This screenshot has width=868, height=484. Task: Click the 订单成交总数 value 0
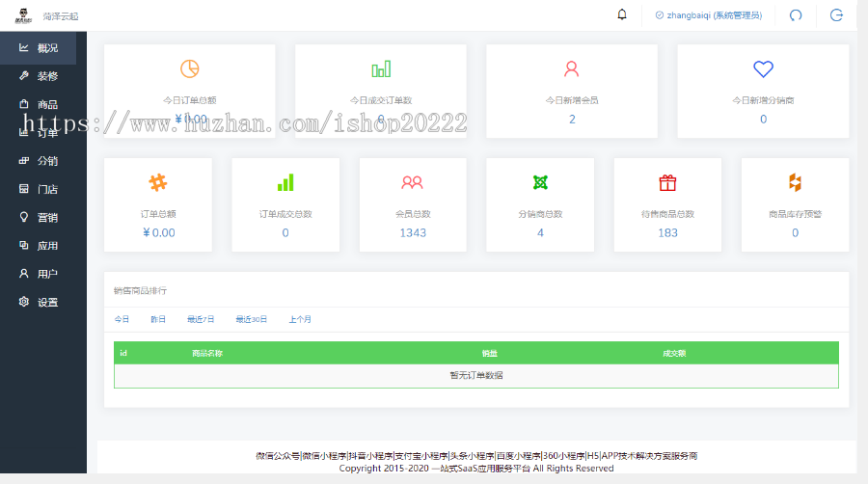[x=285, y=233]
